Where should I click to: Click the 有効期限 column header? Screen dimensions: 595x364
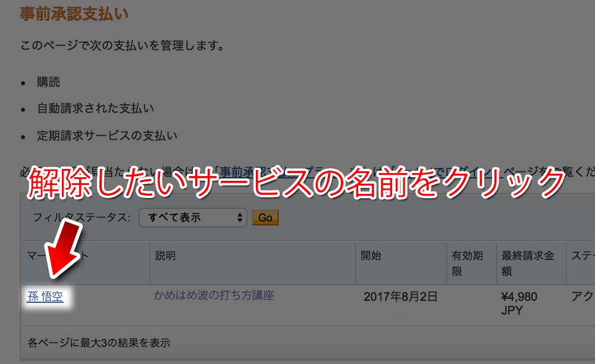467,263
